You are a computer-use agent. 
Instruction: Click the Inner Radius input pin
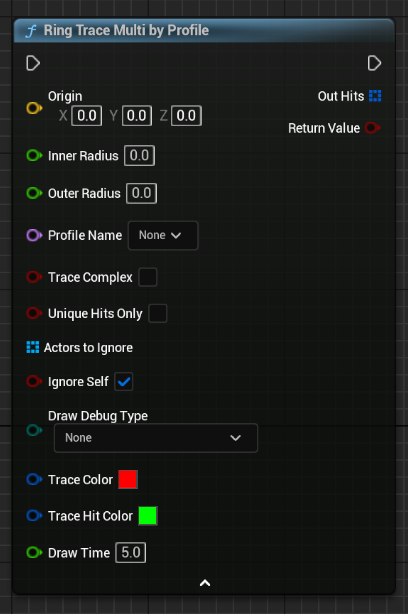click(34, 155)
